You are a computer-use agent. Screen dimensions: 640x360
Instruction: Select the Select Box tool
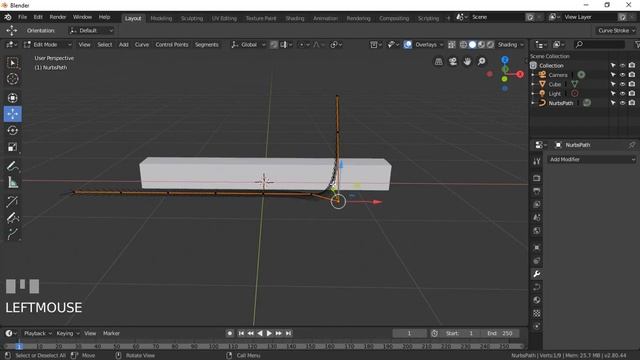(x=13, y=63)
